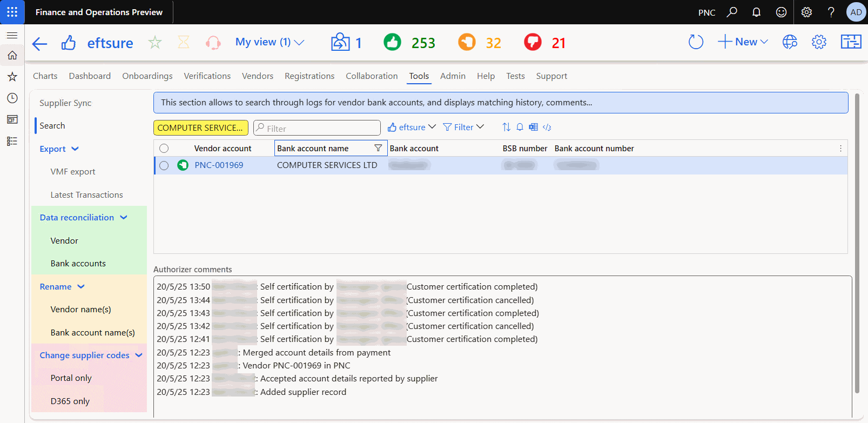Click the back arrow
Image resolution: width=868 pixels, height=423 pixels.
pos(39,43)
